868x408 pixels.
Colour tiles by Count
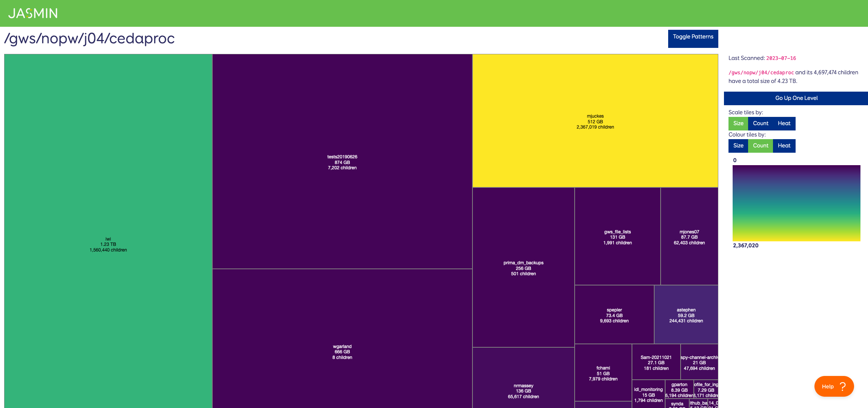[x=760, y=146]
